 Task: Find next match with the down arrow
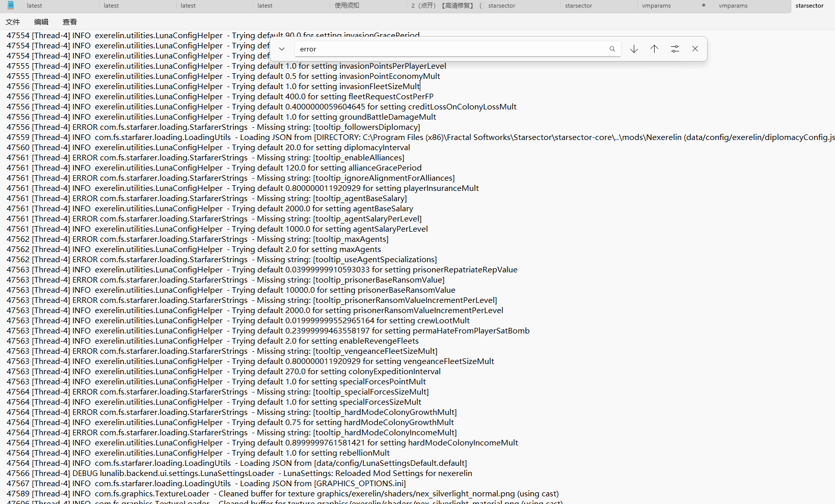634,49
